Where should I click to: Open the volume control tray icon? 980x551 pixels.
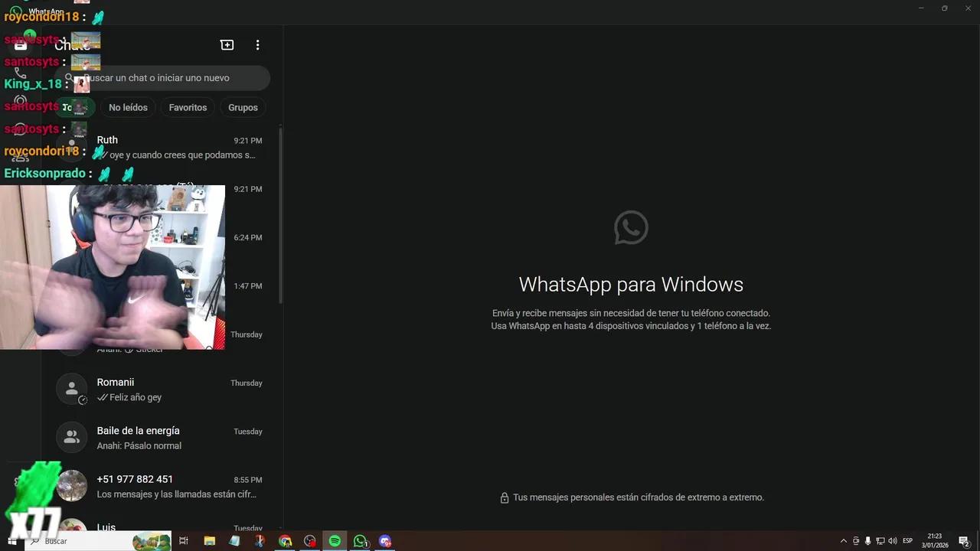tap(892, 541)
